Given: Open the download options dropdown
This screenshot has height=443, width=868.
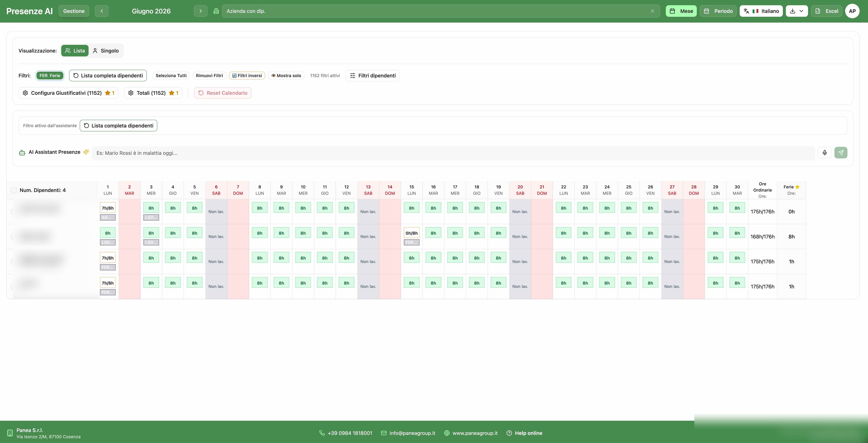Looking at the screenshot, I should point(797,11).
